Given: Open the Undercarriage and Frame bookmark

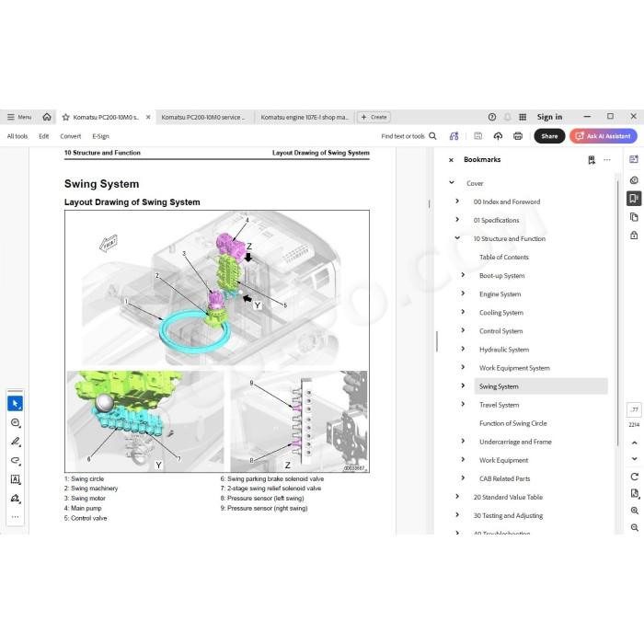Looking at the screenshot, I should [515, 442].
